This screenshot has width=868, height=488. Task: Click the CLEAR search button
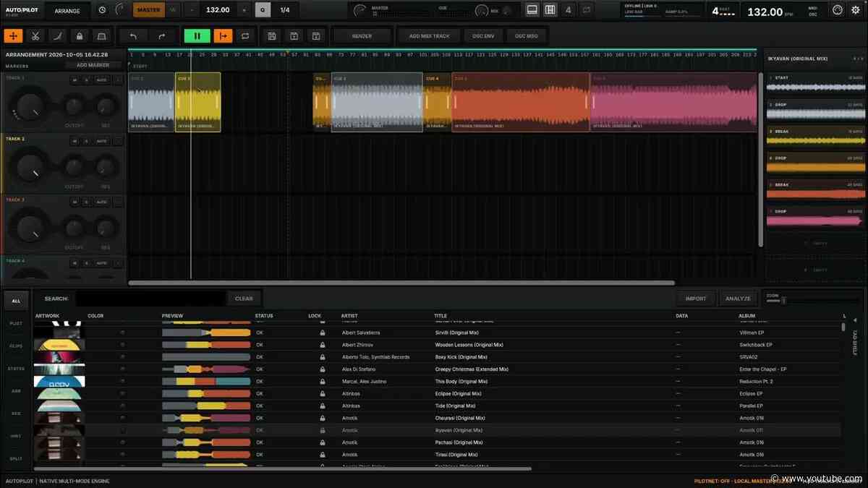[244, 298]
